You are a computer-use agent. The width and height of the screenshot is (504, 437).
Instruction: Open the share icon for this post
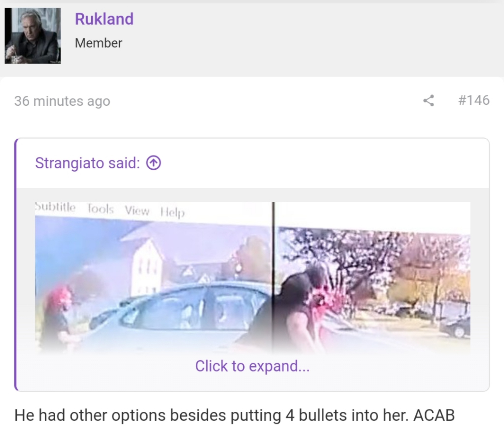(x=429, y=100)
